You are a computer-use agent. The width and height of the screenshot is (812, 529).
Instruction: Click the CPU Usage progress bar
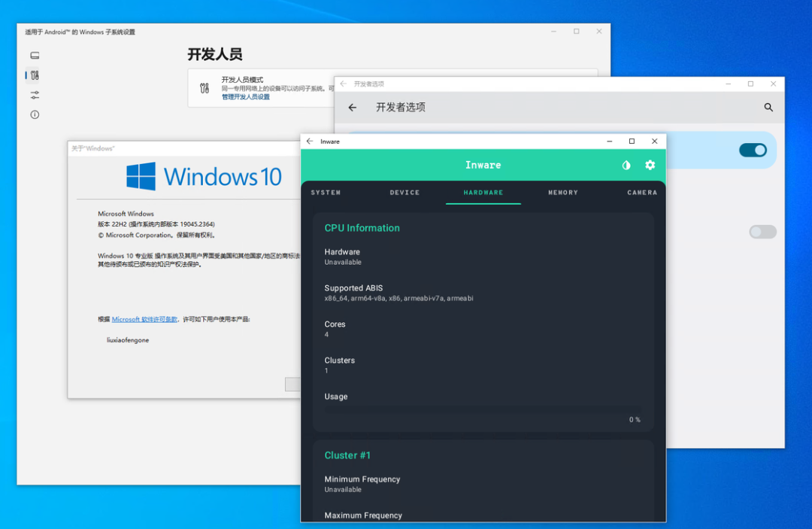[483, 409]
